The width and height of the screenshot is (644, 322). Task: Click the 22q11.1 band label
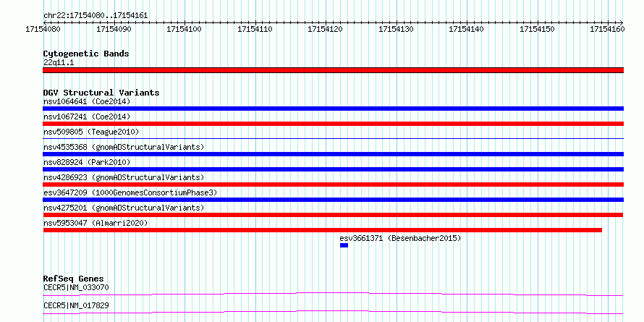click(x=59, y=63)
